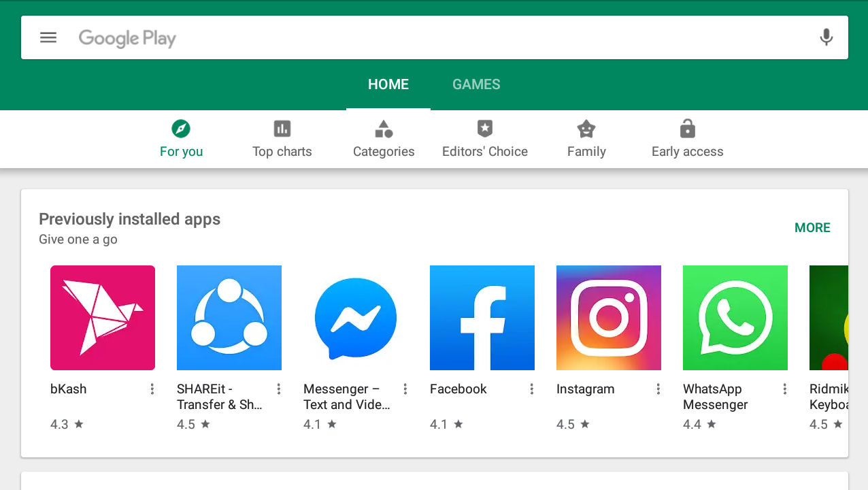Switch to the HOME tab

[x=388, y=84]
